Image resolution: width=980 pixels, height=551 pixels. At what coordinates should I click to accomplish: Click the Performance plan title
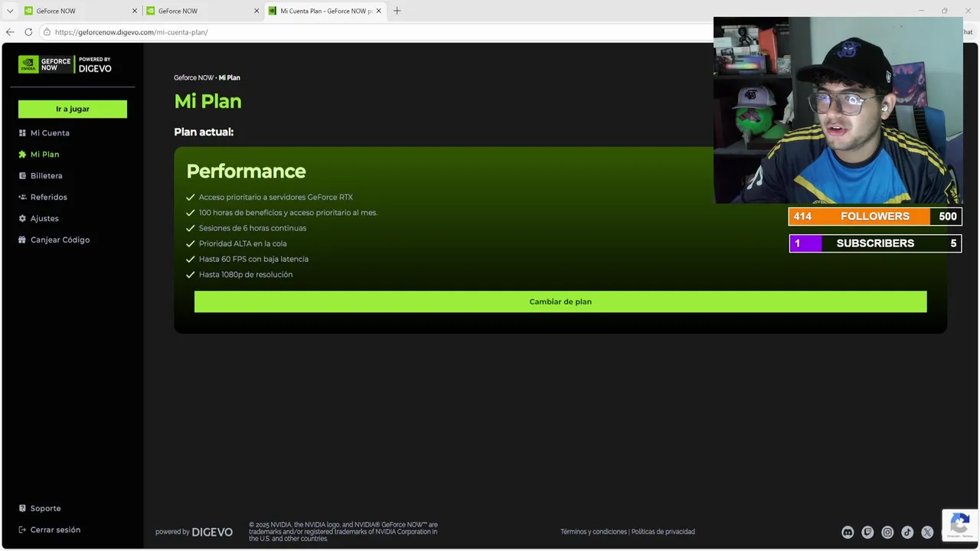point(246,171)
